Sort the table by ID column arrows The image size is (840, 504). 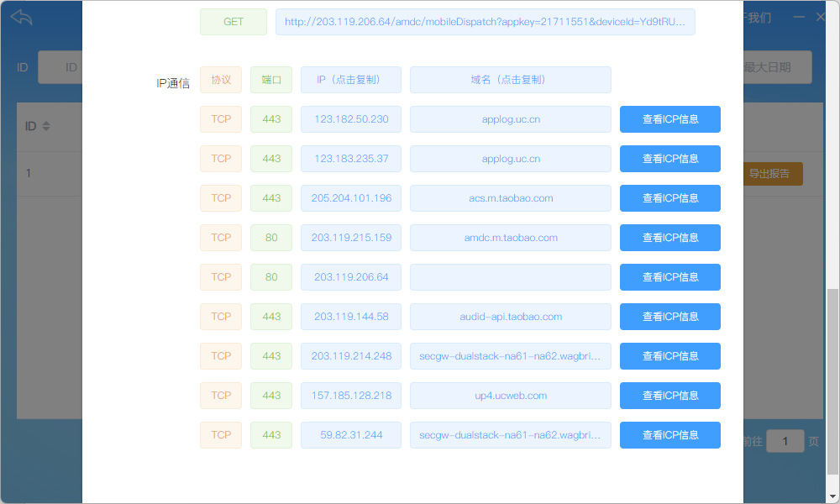(46, 126)
